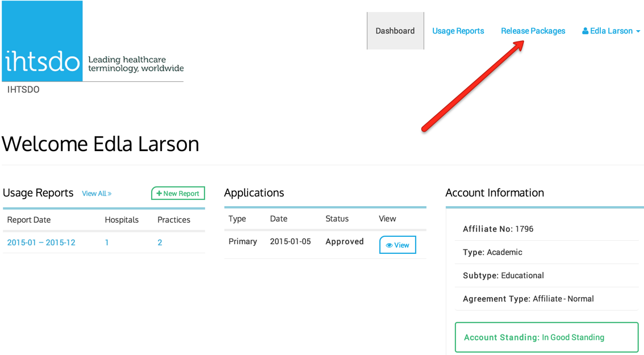The height and width of the screenshot is (355, 644).
Task: Click the Primary application type cell
Action: (x=242, y=241)
